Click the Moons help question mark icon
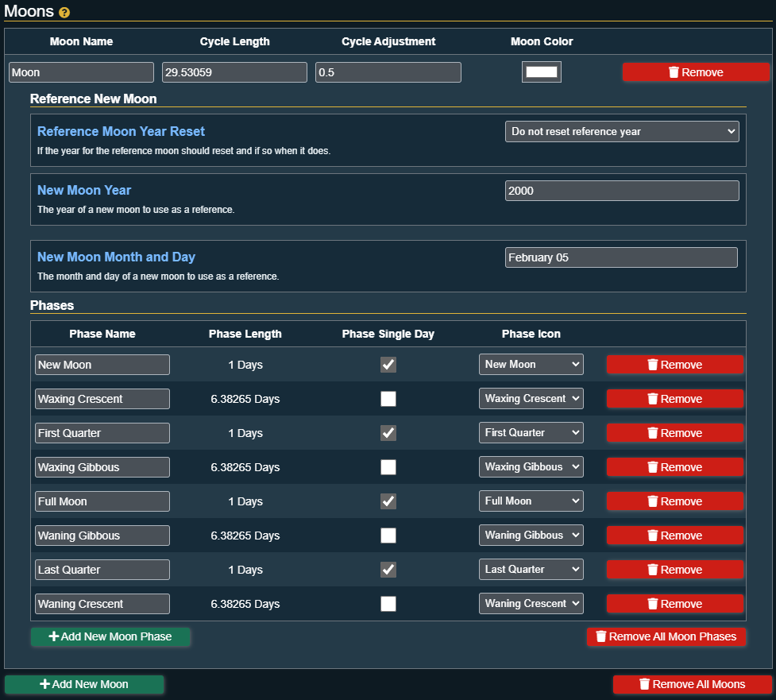Screen dimensions: 776x700 64,13
